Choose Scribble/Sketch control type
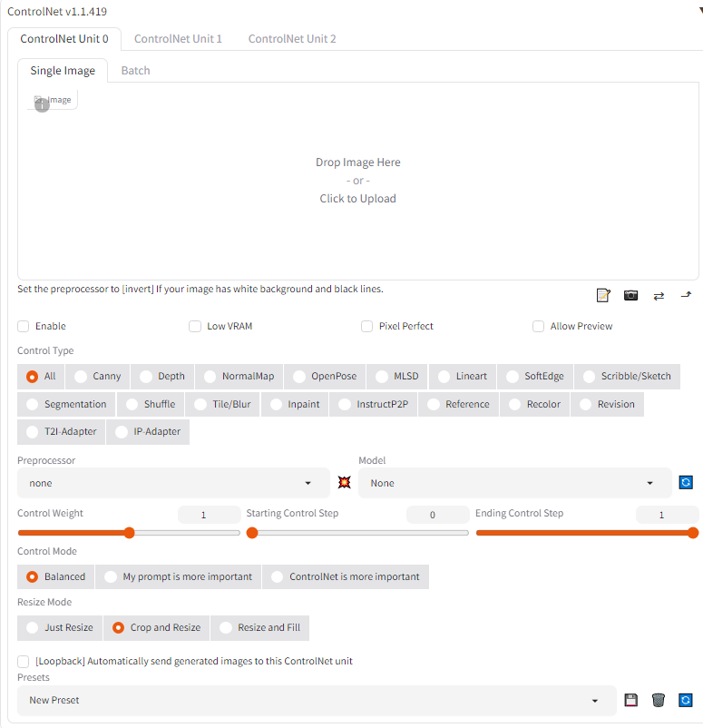This screenshot has height=728, width=703. [628, 377]
